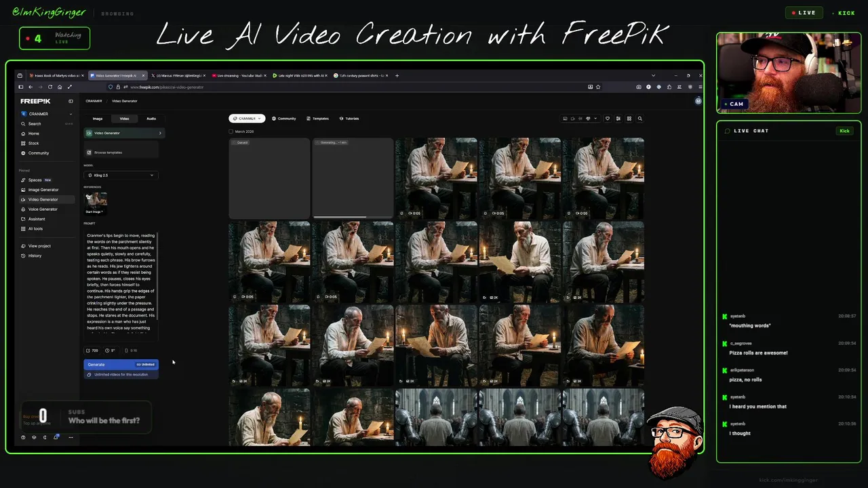Open the Queued video placeholder
This screenshot has width=868, height=488.
(269, 178)
